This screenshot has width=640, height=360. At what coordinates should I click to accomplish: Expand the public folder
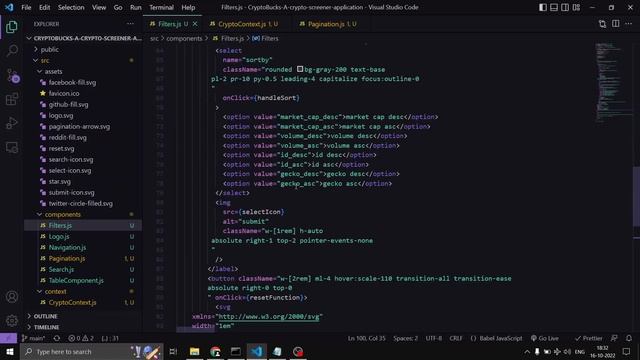coord(49,49)
